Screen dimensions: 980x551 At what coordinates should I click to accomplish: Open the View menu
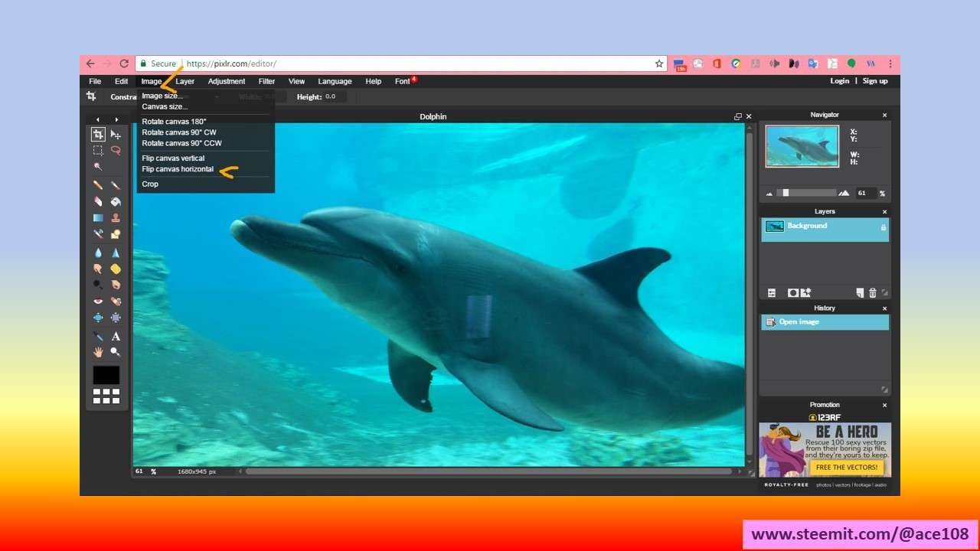tap(296, 81)
